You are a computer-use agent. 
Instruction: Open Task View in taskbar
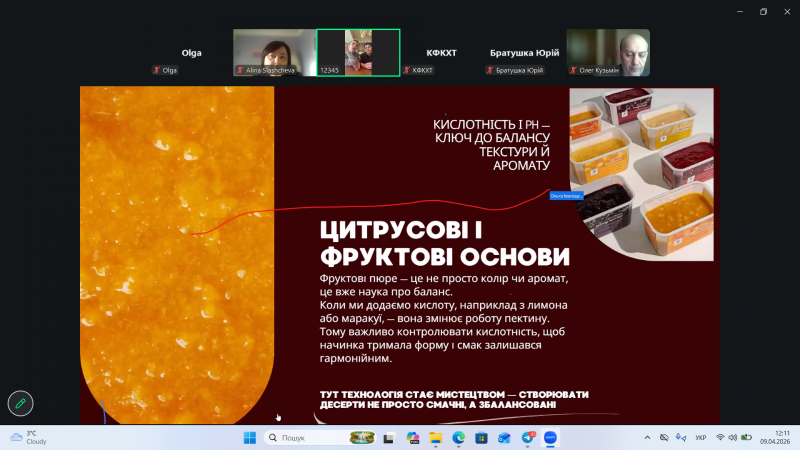pos(390,438)
